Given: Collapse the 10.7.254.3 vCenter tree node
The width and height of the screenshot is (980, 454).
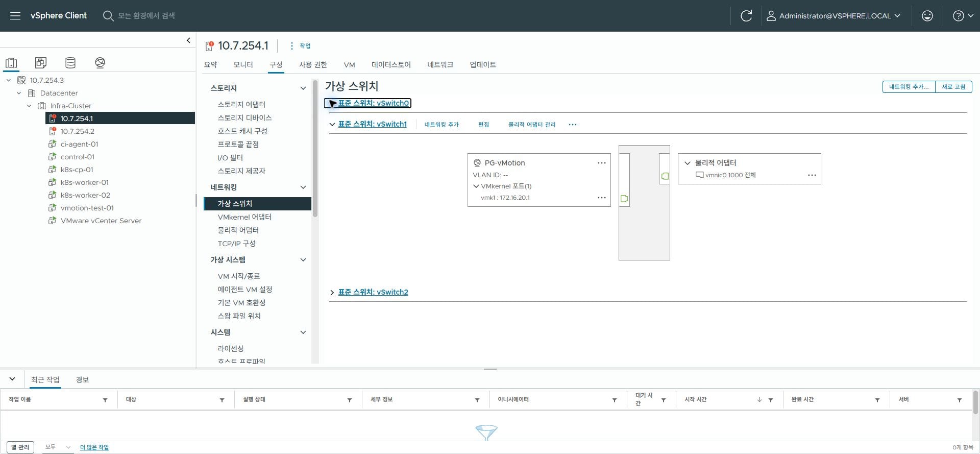Looking at the screenshot, I should [x=9, y=80].
